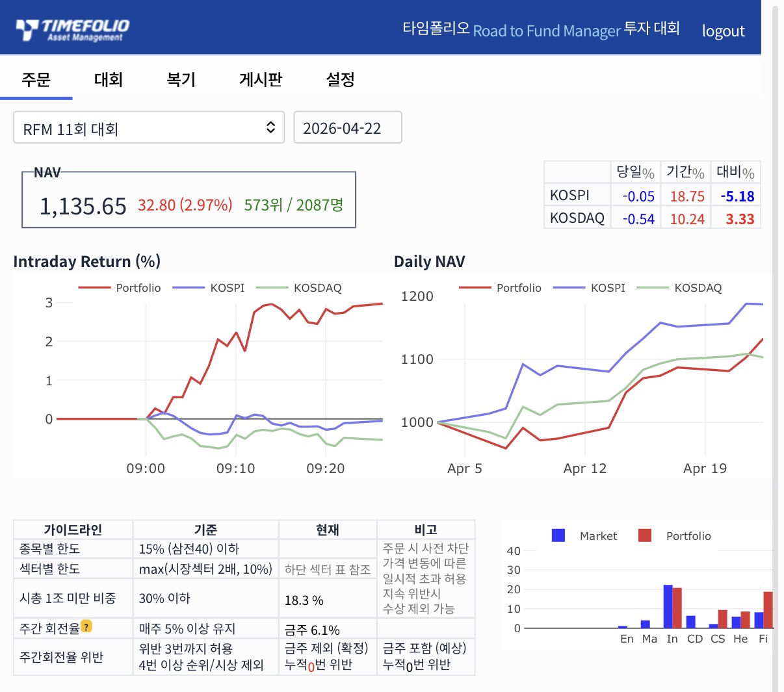
Task: Toggle KOSDAQ line in Intraday Return legend
Action: (x=299, y=288)
